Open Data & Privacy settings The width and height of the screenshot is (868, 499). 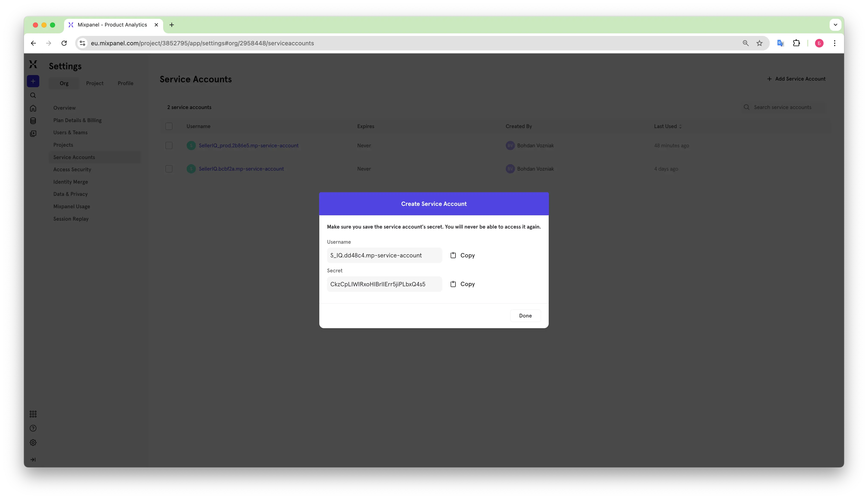pos(70,194)
